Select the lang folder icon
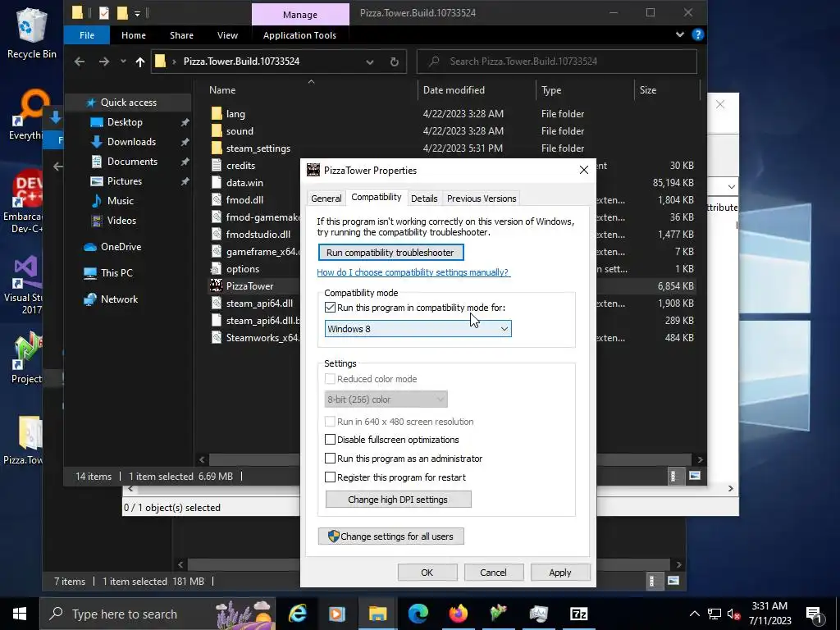Viewport: 840px width, 630px height. coord(217,113)
